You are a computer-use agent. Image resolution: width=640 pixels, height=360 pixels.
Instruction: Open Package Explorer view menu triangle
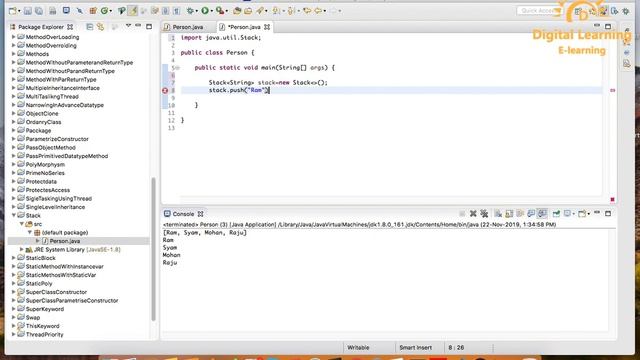point(128,26)
